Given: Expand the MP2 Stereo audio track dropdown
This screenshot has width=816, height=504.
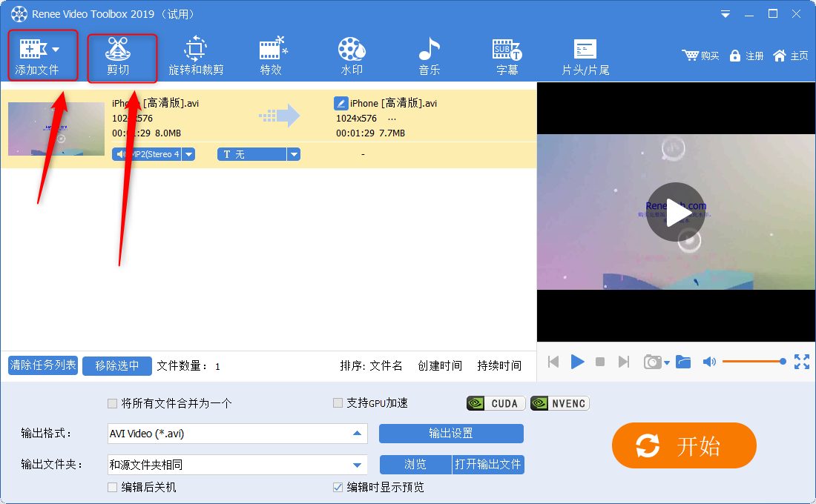Looking at the screenshot, I should click(x=189, y=154).
